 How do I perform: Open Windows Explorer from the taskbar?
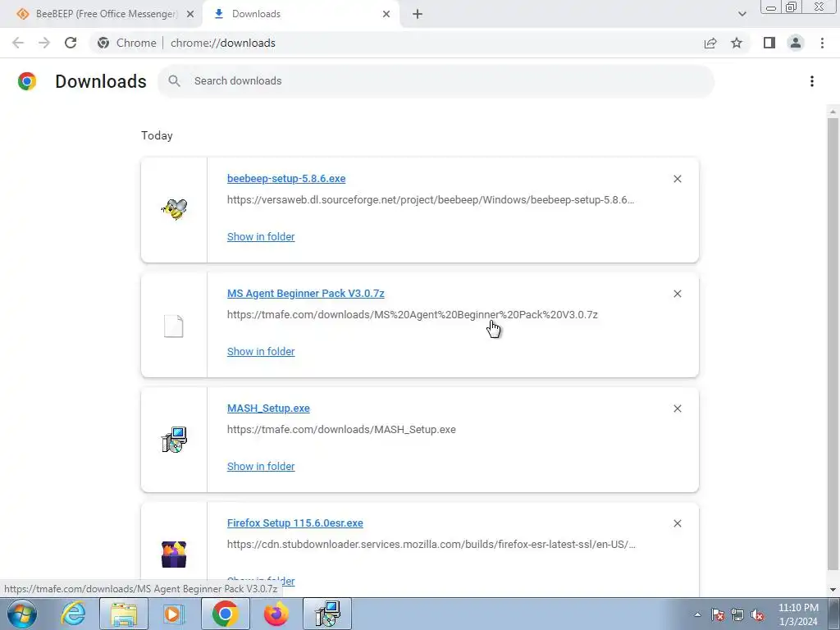click(124, 614)
